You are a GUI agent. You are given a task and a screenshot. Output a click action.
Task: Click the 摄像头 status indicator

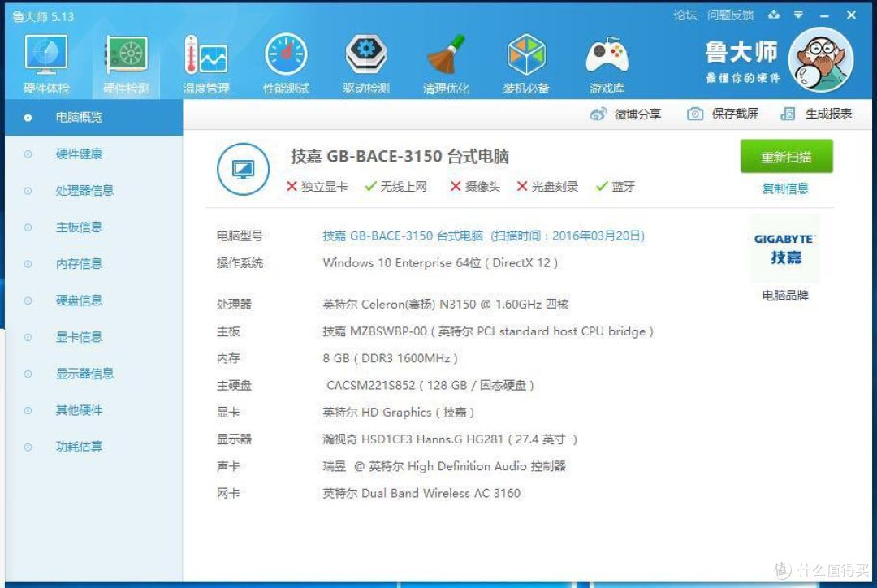tap(475, 187)
